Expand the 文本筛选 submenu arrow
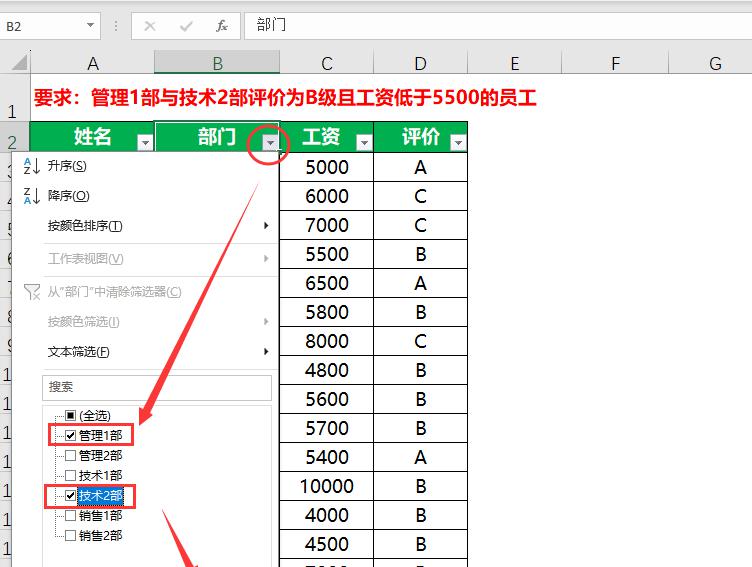 266,352
